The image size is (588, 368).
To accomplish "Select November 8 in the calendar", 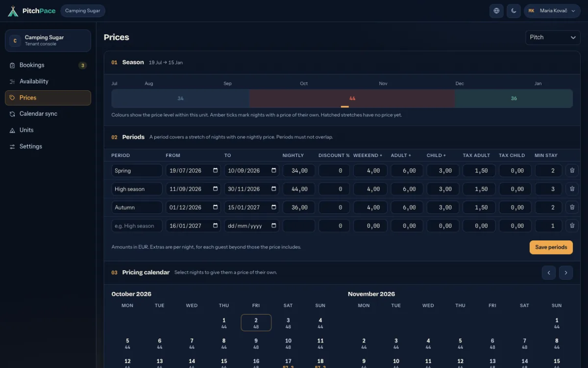I will point(557,343).
